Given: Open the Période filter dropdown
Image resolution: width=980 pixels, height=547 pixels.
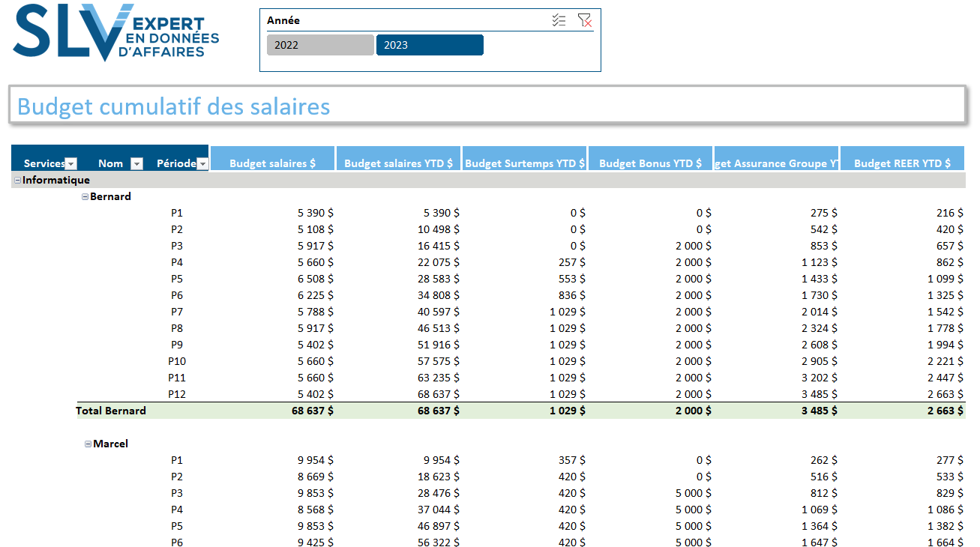Looking at the screenshot, I should [202, 163].
